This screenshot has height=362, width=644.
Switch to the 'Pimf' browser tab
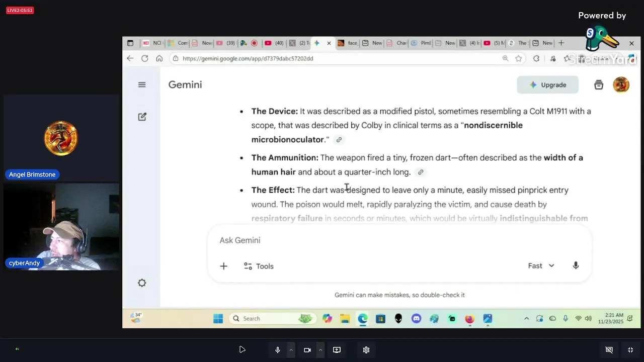point(421,43)
